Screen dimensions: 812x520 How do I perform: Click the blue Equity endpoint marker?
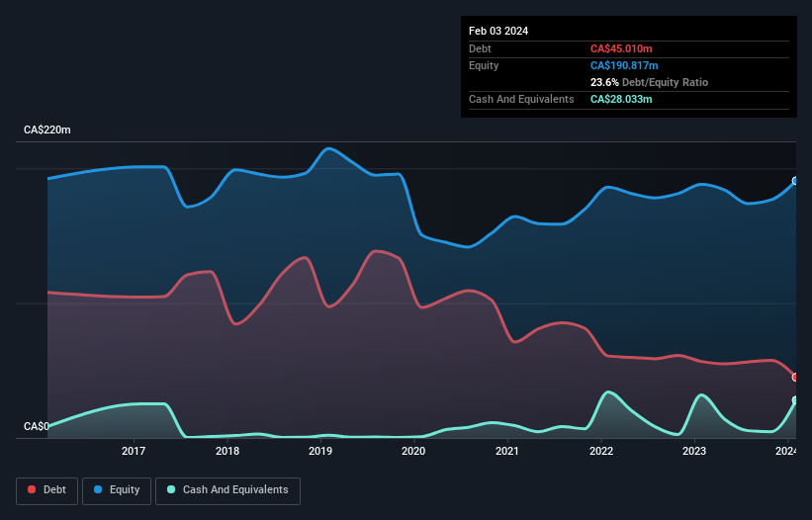(795, 181)
